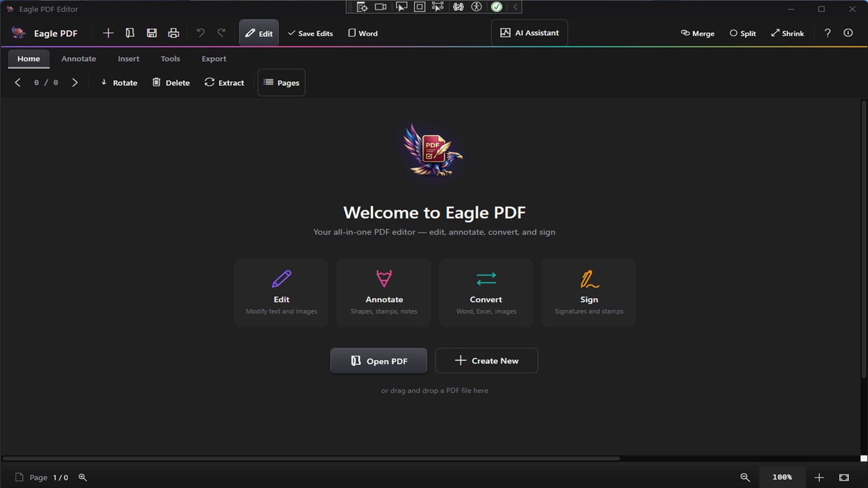Click the Merge PDFs icon
This screenshot has width=868, height=488.
pos(697,33)
